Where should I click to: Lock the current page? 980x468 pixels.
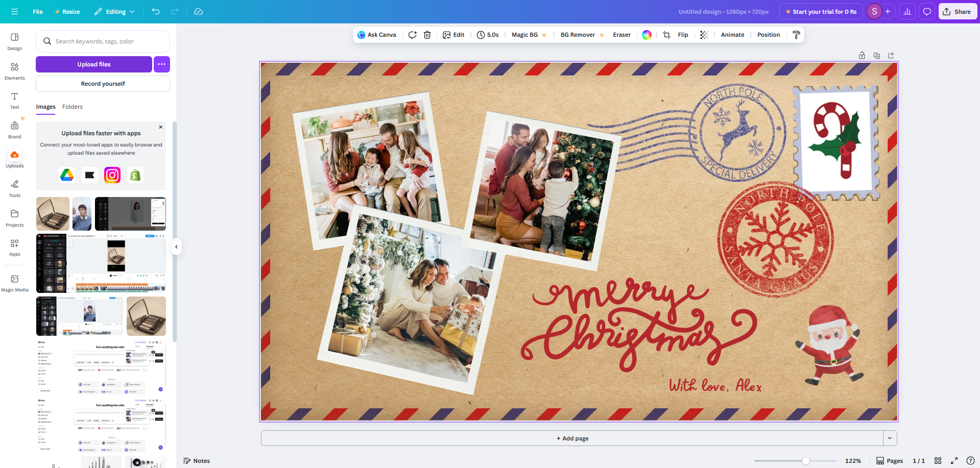click(862, 55)
